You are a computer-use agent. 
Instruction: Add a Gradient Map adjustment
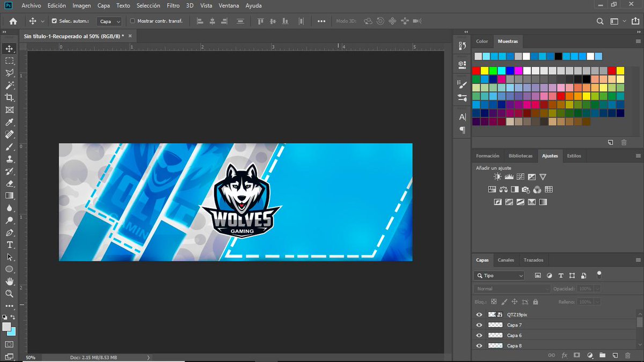[x=543, y=202]
